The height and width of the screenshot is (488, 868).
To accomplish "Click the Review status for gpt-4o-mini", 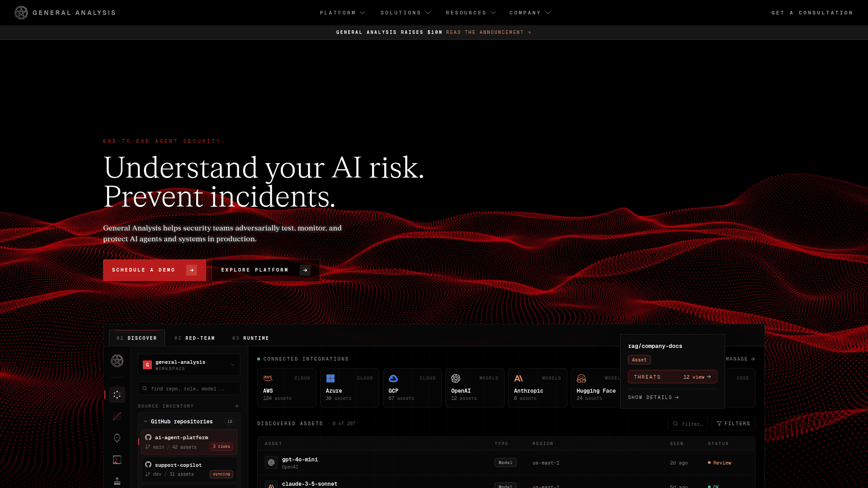I will pos(720,463).
